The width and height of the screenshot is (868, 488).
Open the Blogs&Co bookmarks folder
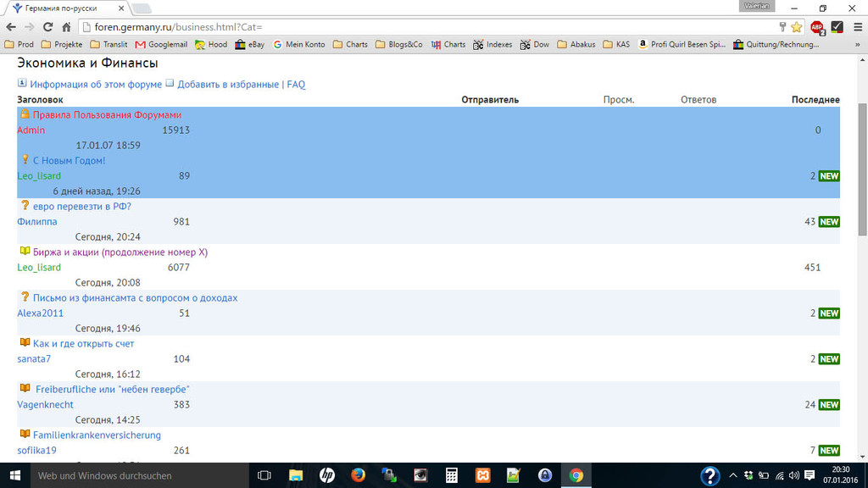[x=398, y=44]
